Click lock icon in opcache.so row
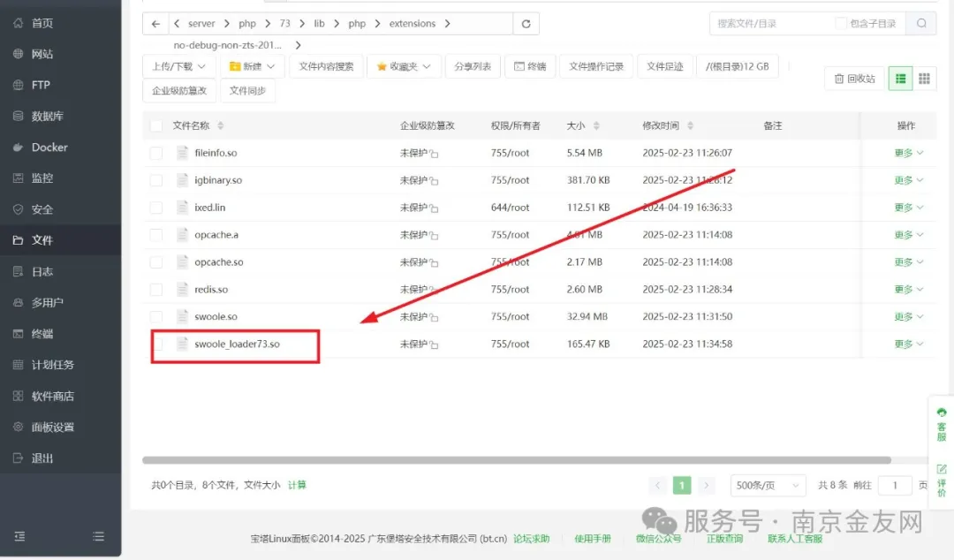 (x=434, y=263)
